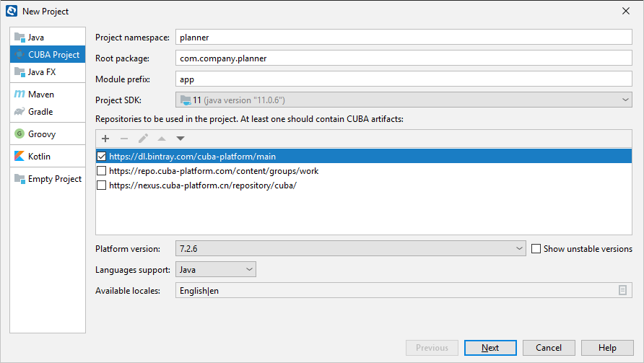The image size is (644, 363).
Task: Select Empty Project type
Action: (x=48, y=179)
